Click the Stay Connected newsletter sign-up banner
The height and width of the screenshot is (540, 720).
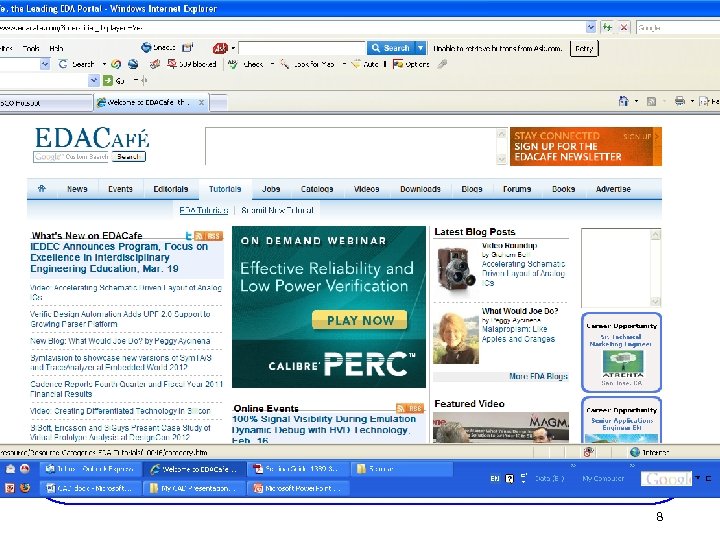[x=586, y=146]
